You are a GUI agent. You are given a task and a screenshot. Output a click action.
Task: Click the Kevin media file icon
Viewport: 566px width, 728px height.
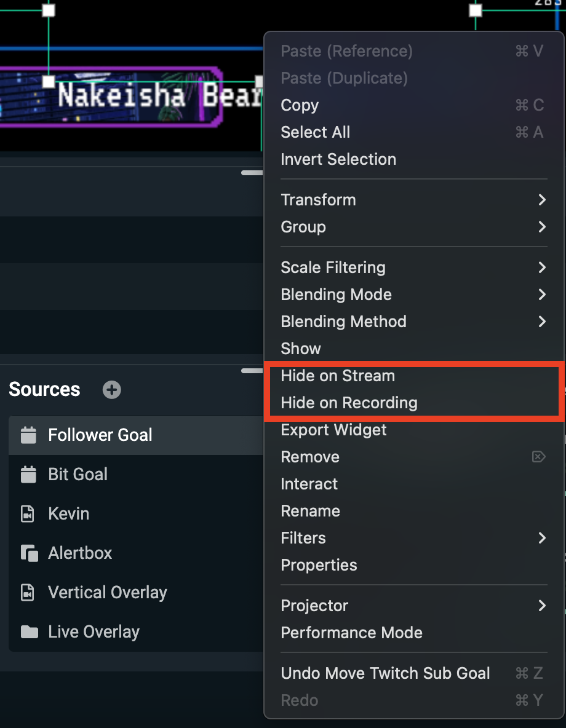coord(28,514)
